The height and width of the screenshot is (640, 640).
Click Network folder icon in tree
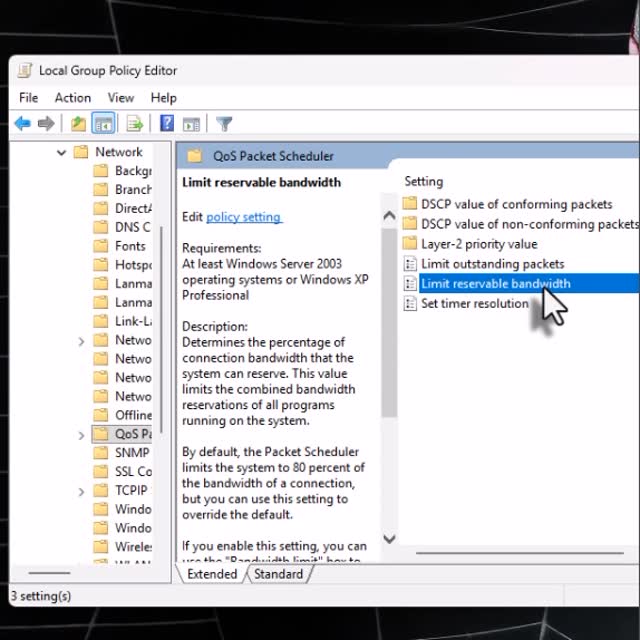(81, 152)
